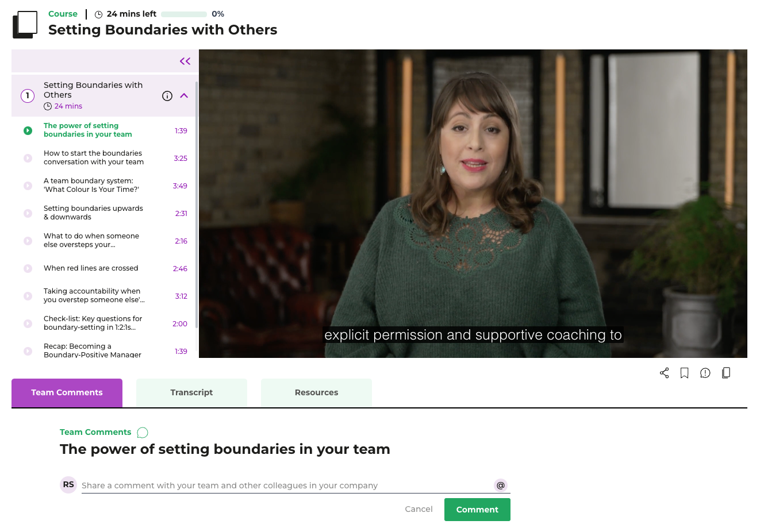Open lesson 'When red lines are crossed'
Screen dimensions: 760x532
click(91, 268)
